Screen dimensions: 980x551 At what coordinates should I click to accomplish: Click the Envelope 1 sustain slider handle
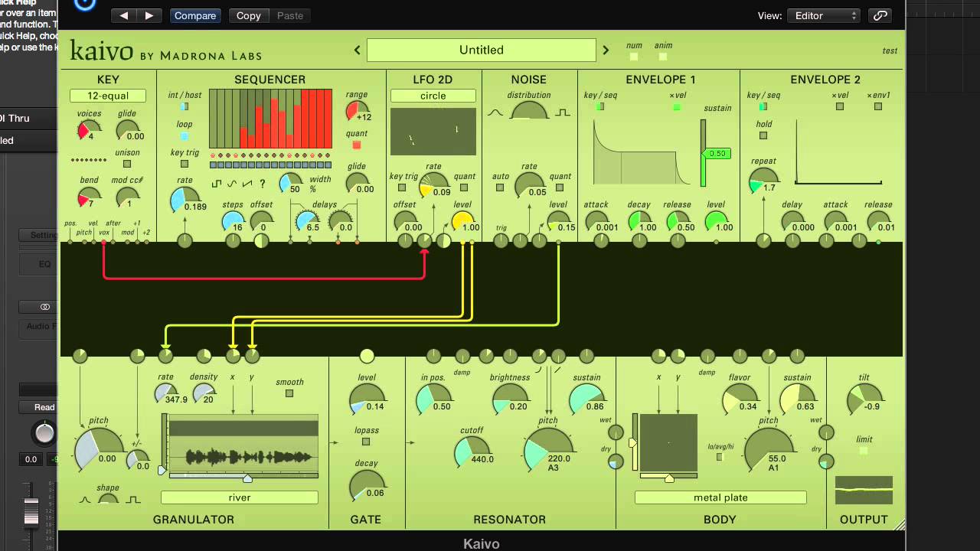pyautogui.click(x=717, y=154)
